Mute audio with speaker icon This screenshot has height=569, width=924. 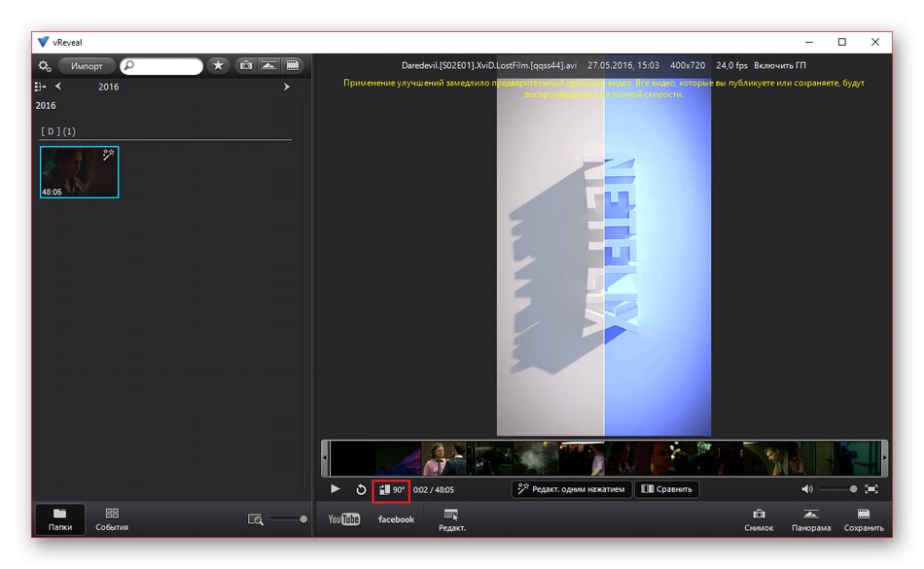pos(806,489)
